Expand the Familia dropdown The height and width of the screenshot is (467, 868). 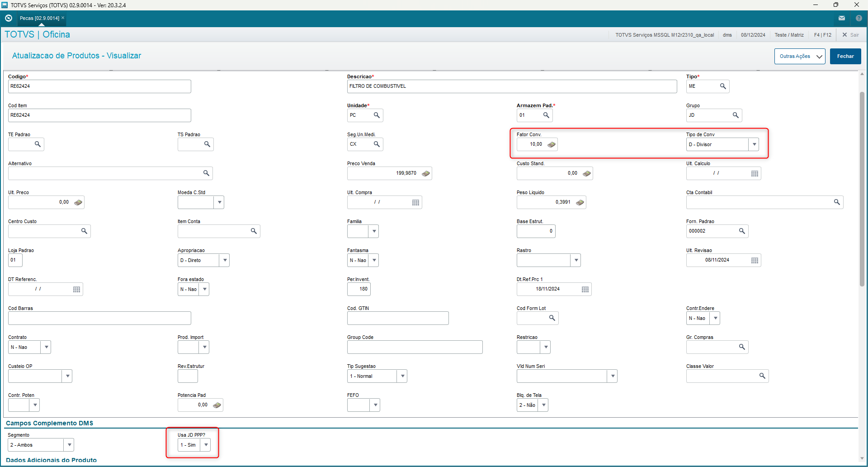click(x=374, y=231)
